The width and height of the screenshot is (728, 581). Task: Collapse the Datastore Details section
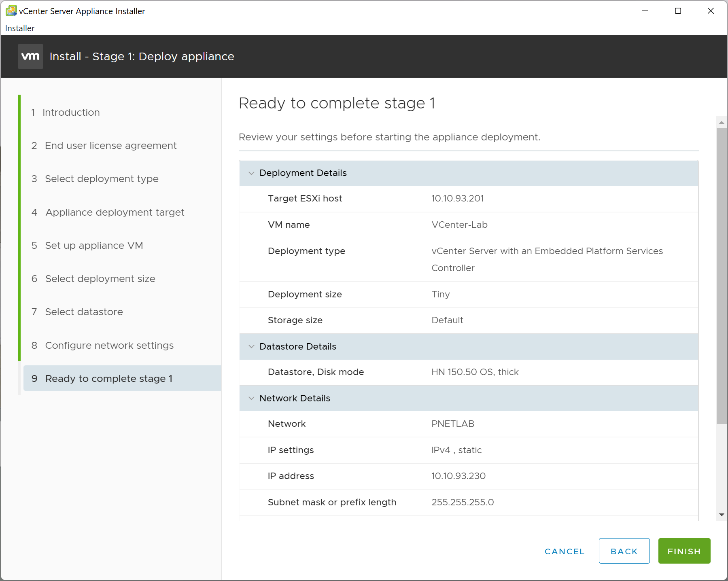(x=251, y=347)
